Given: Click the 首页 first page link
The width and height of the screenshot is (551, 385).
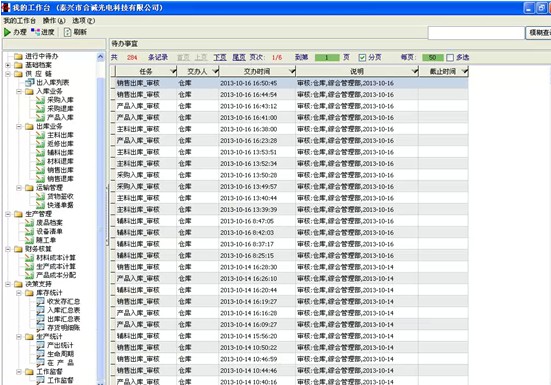Looking at the screenshot, I should 183,58.
